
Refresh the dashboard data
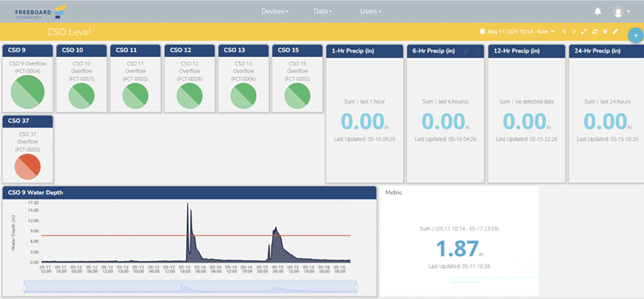point(595,32)
